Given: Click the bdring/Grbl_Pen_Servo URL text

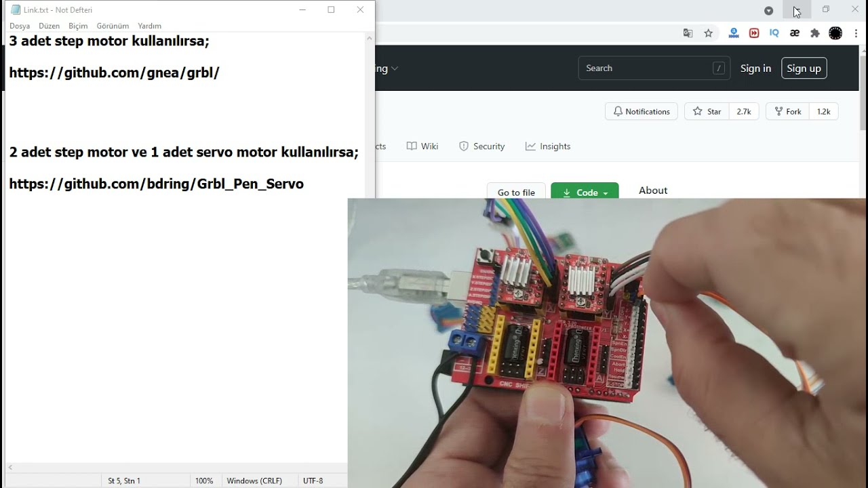Looking at the screenshot, I should 156,184.
